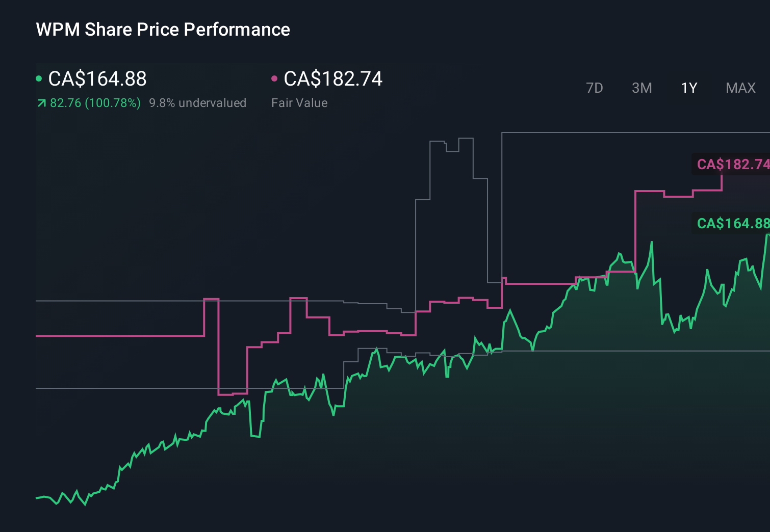Switch to the MAX time range
The width and height of the screenshot is (770, 532).
740,88
